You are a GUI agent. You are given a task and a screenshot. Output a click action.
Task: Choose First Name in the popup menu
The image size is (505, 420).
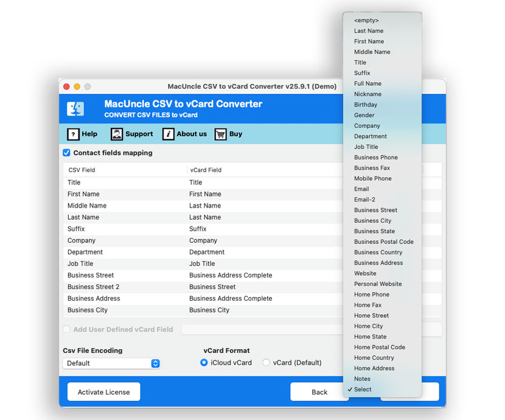pyautogui.click(x=382, y=41)
